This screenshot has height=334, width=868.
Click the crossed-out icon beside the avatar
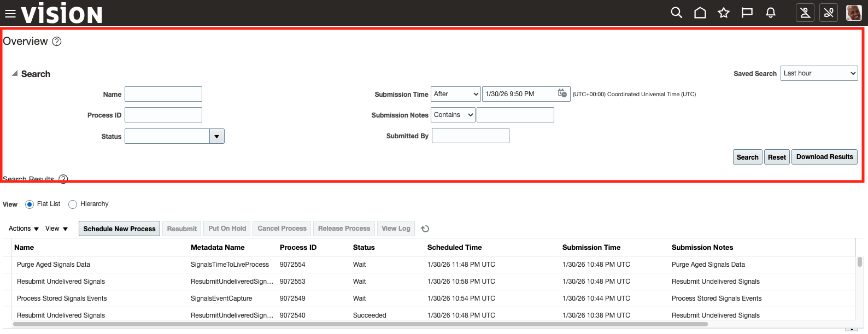pos(829,13)
